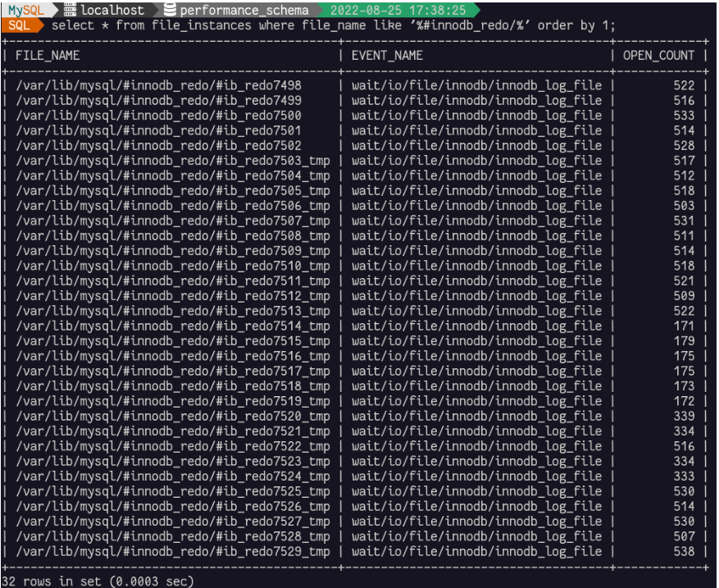This screenshot has width=719, height=588.
Task: Click file name #ib_redo7501
Action: point(159,130)
